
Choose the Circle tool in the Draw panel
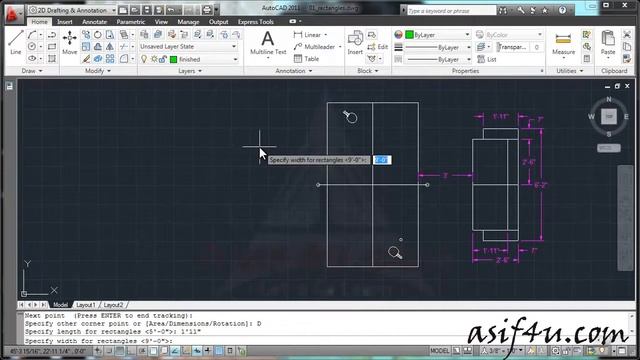pos(32,47)
